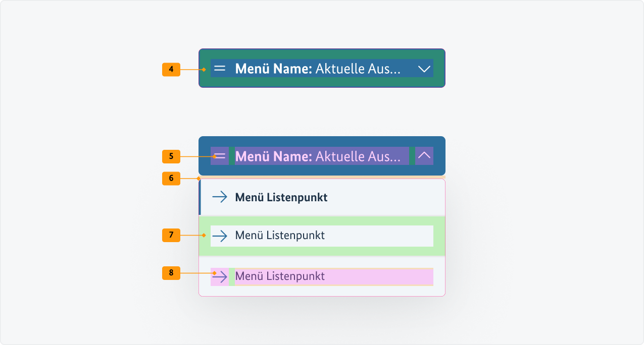Select the bold active 'Menü Listenpunkt' entry

coord(281,197)
